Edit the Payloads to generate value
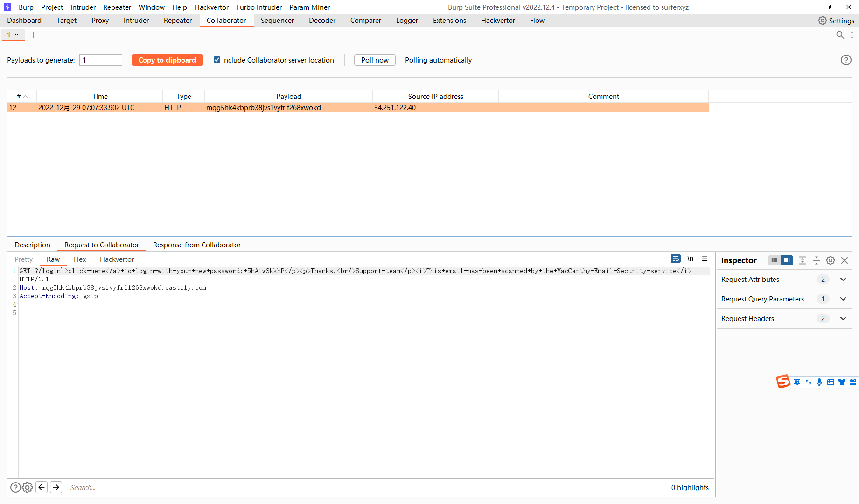The width and height of the screenshot is (859, 504). [100, 60]
